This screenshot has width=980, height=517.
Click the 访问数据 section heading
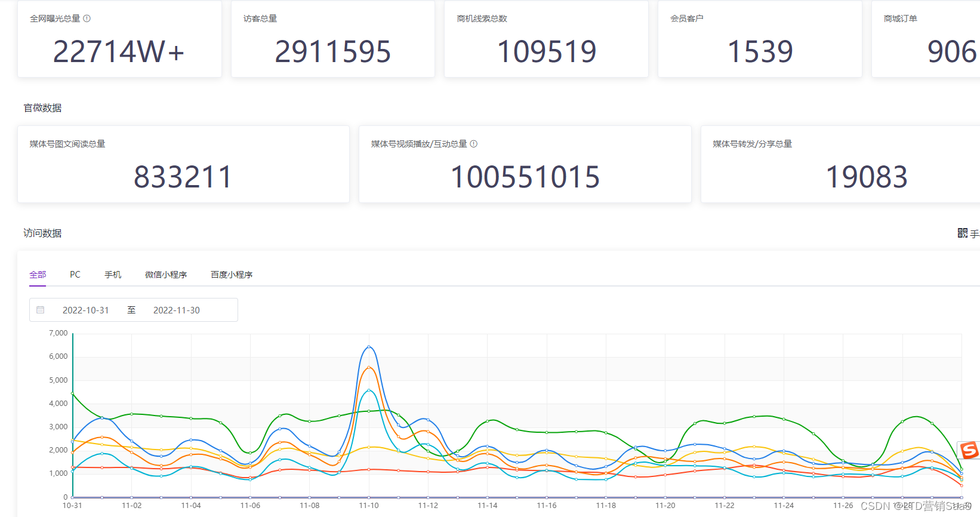click(x=42, y=233)
